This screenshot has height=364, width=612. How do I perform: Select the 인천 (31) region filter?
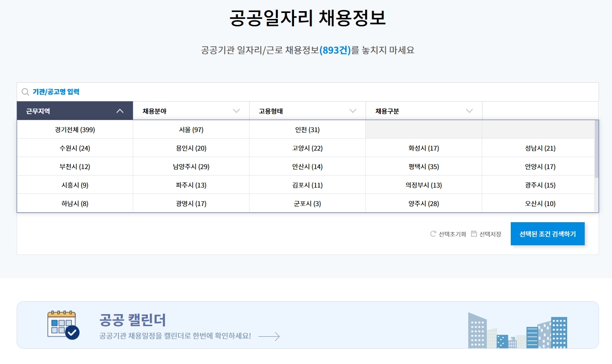[x=307, y=129]
